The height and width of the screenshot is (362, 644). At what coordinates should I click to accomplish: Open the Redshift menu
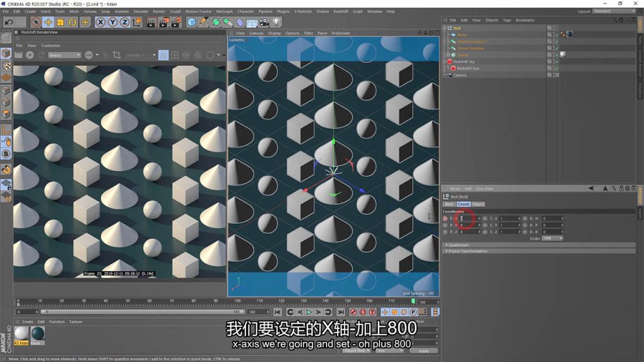click(x=340, y=11)
